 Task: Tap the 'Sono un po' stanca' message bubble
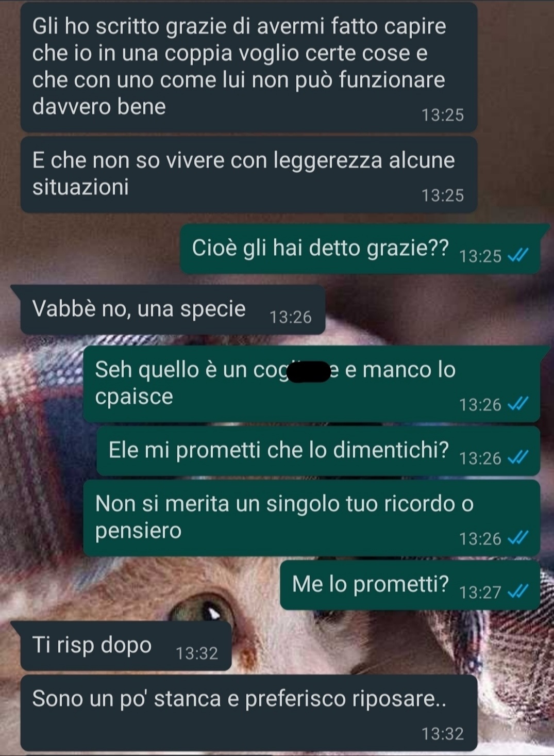(249, 713)
